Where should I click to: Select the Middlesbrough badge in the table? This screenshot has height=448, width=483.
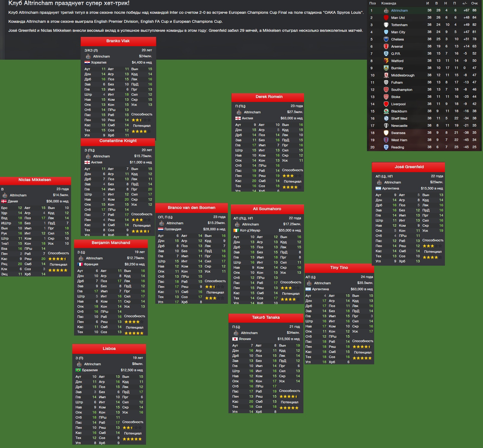point(386,75)
